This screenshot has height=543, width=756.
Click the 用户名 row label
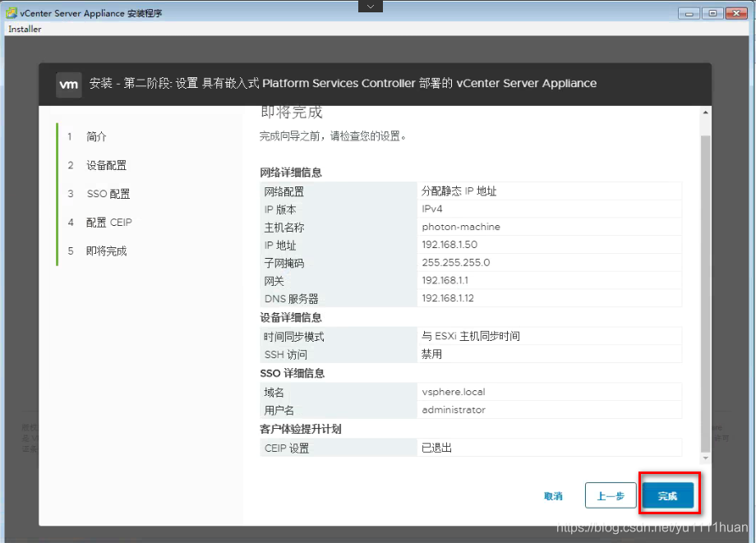point(279,411)
